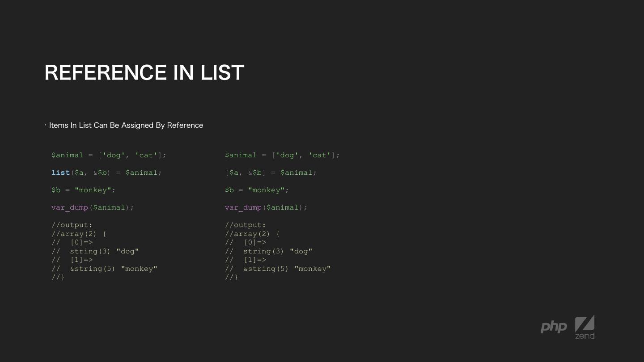Click "var_dump($animal);" in the right code block
Screen dimensions: 644x362
[x=266, y=207]
